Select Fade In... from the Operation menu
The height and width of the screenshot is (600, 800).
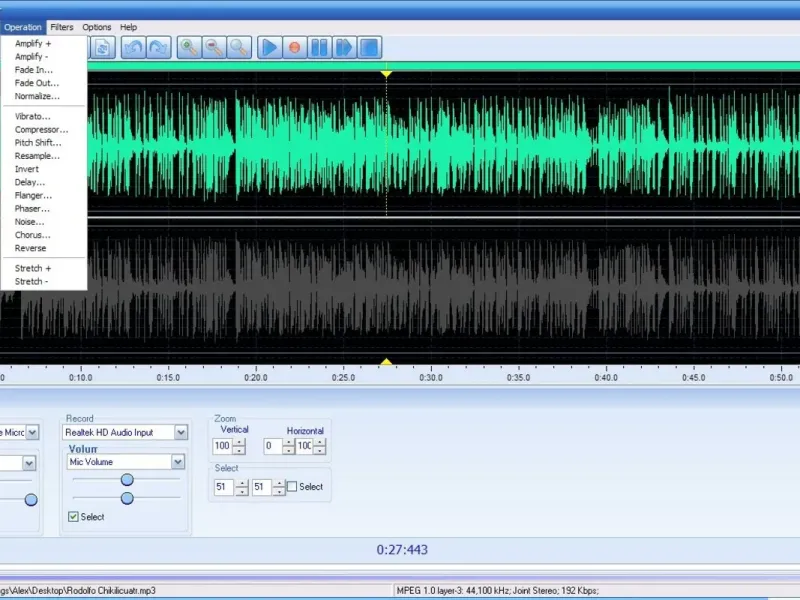coord(34,70)
